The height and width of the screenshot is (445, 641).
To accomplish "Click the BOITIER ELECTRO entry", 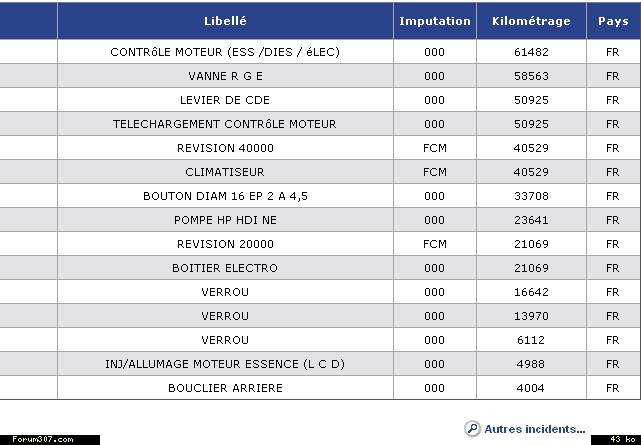I will click(225, 268).
